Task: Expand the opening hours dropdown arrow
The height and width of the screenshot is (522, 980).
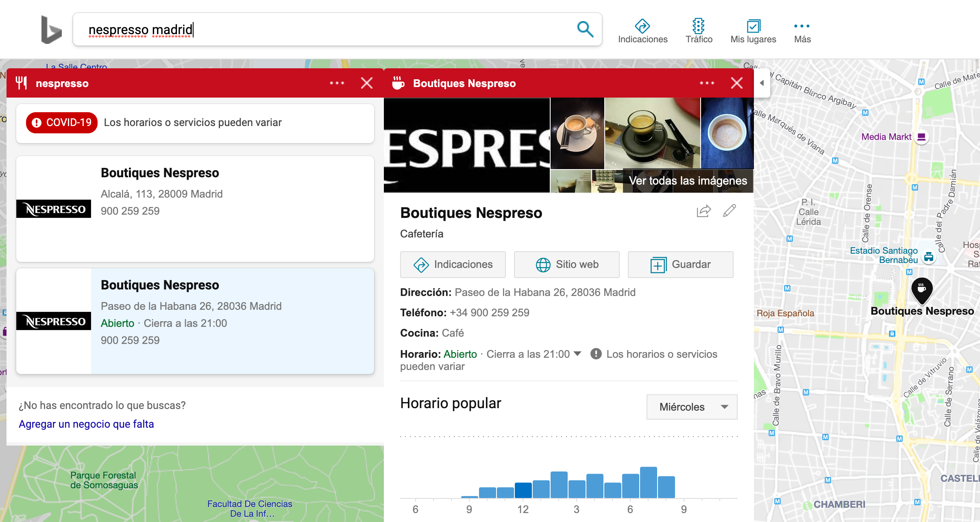Action: click(577, 354)
